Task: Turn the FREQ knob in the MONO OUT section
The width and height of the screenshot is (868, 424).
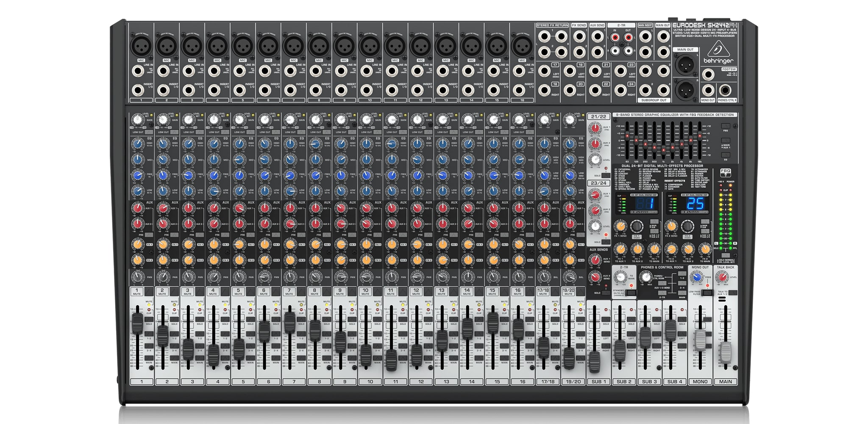Action: point(696,277)
